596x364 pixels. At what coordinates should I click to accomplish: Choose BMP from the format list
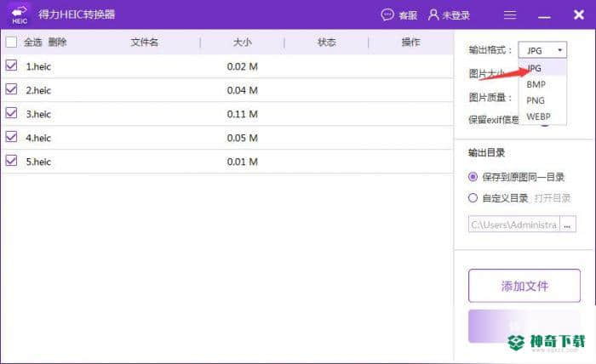pos(543,84)
